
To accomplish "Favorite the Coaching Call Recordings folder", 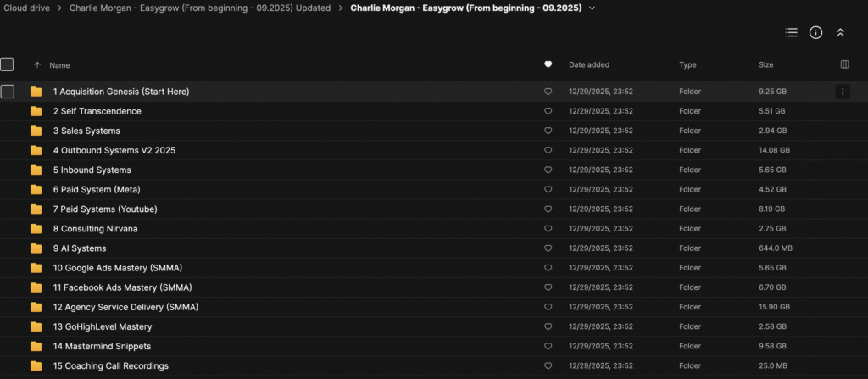I will 548,366.
